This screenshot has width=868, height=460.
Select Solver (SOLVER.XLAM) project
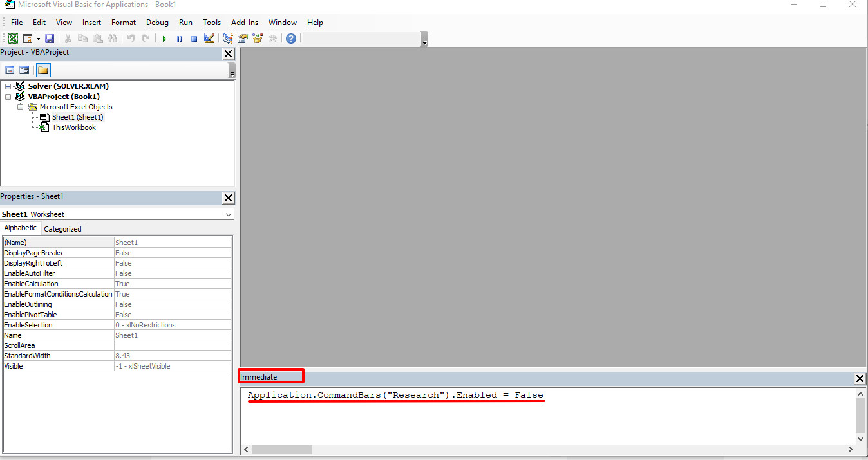(x=68, y=86)
